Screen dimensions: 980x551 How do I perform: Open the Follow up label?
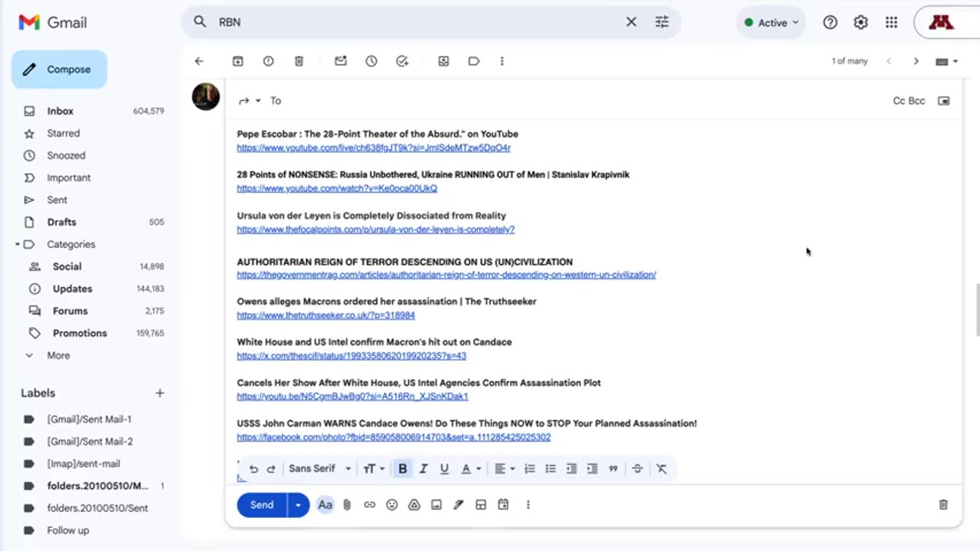[x=68, y=530]
